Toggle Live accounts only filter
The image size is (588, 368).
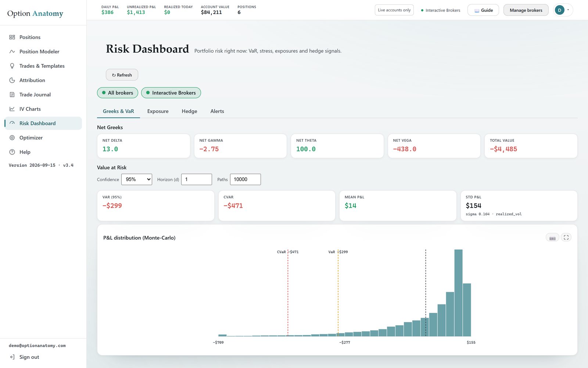click(394, 10)
